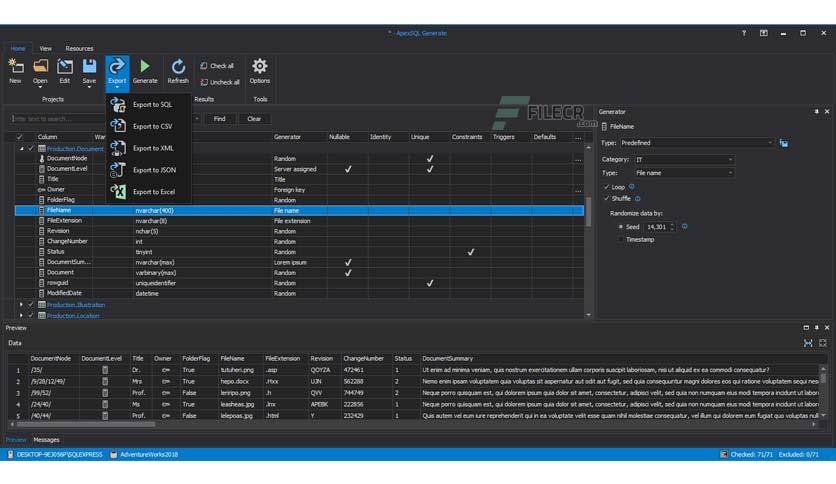Click the Preview horizontal scrollbar thumb
836x484 pixels.
85,424
